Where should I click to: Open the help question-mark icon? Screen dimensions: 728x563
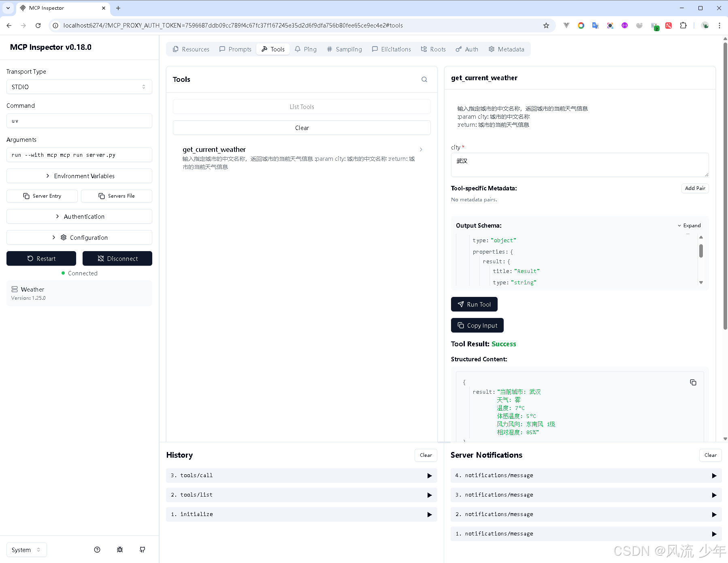click(x=97, y=550)
